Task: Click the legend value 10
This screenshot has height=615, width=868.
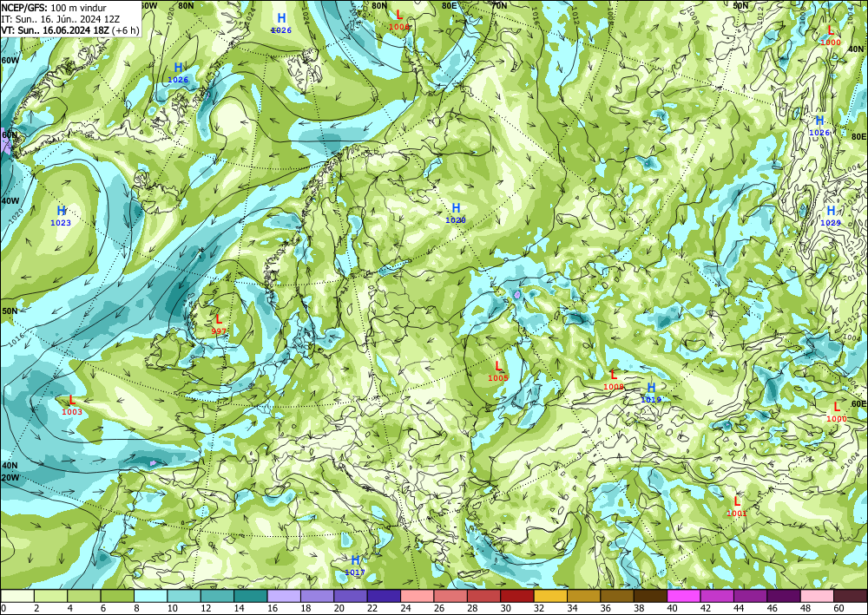Action: [172, 609]
